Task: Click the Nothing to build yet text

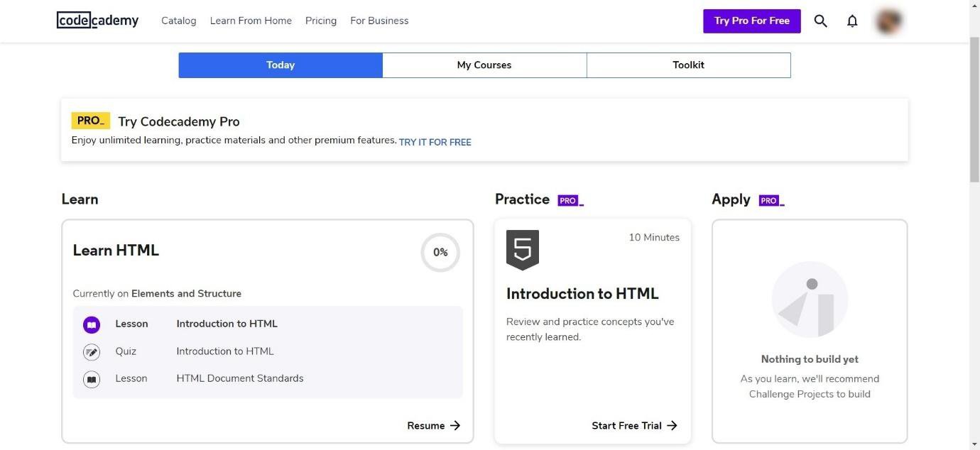Action: [x=810, y=359]
